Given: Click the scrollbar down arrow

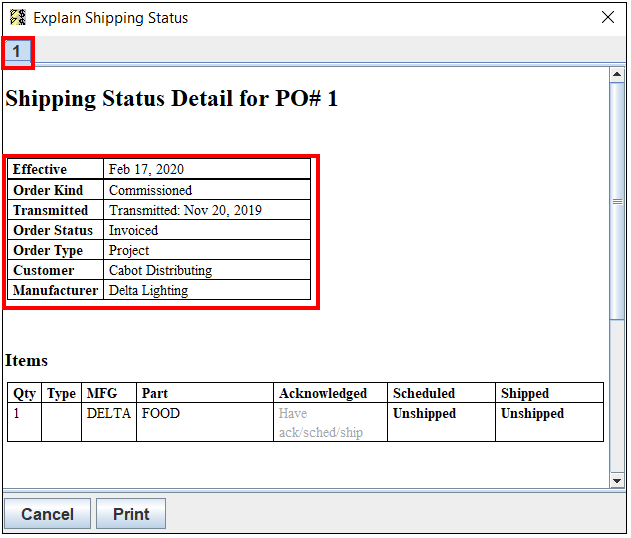Looking at the screenshot, I should click(617, 481).
